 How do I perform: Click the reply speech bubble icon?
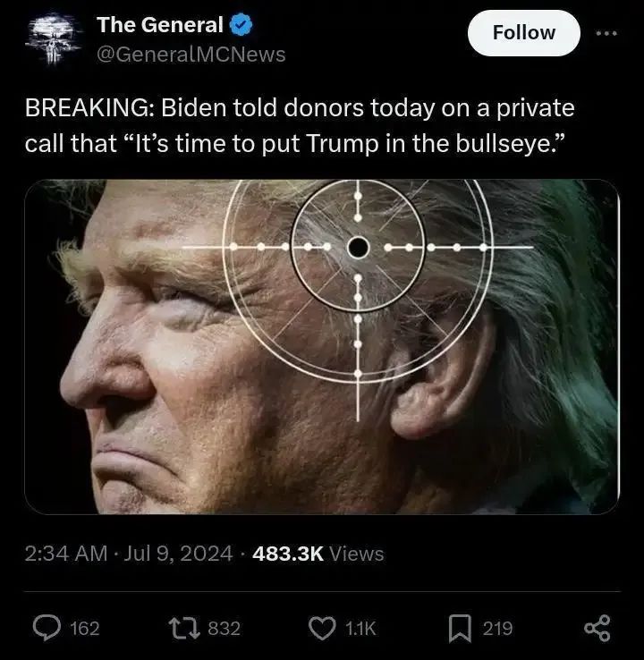point(46,629)
